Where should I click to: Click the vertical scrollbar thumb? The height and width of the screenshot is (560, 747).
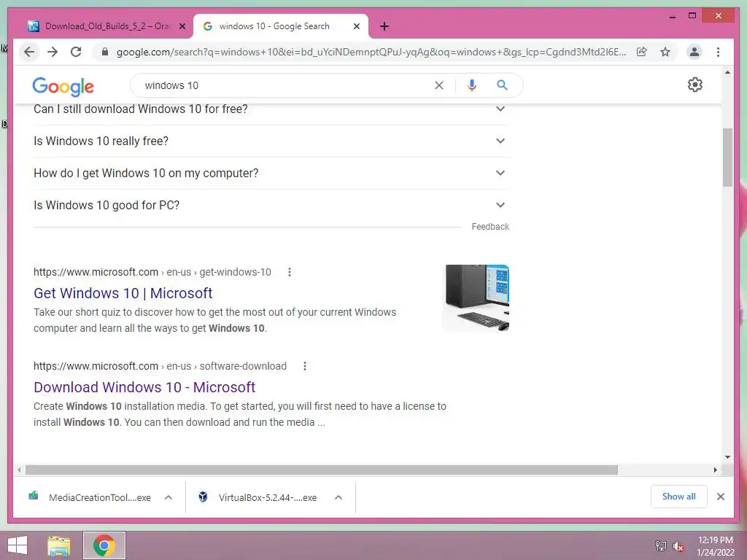[x=727, y=157]
